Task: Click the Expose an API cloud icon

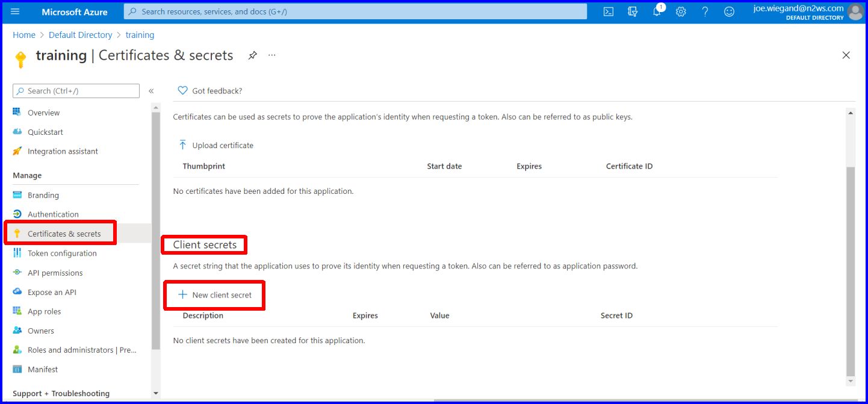Action: click(x=17, y=292)
